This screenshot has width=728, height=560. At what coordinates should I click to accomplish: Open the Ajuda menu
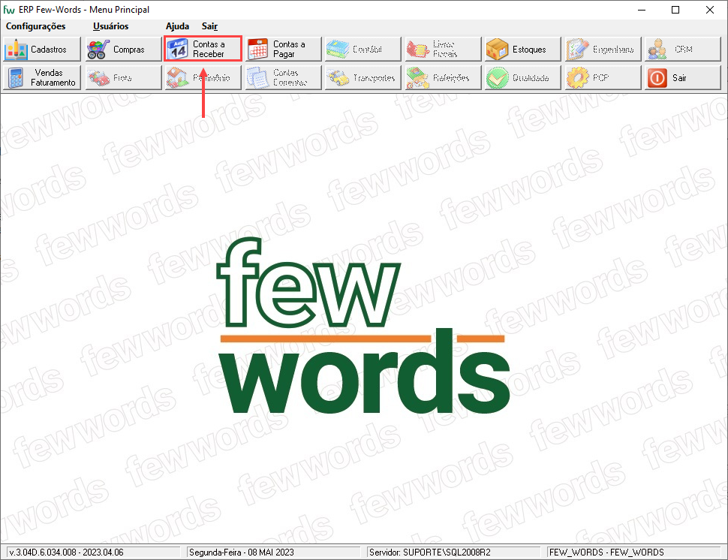177,26
